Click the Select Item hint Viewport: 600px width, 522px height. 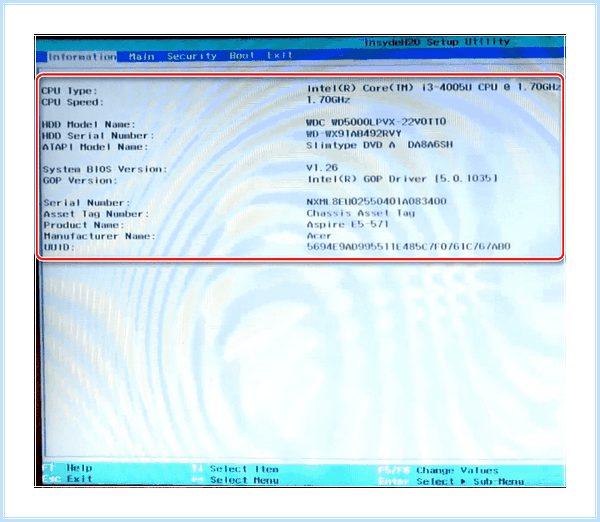pos(235,469)
